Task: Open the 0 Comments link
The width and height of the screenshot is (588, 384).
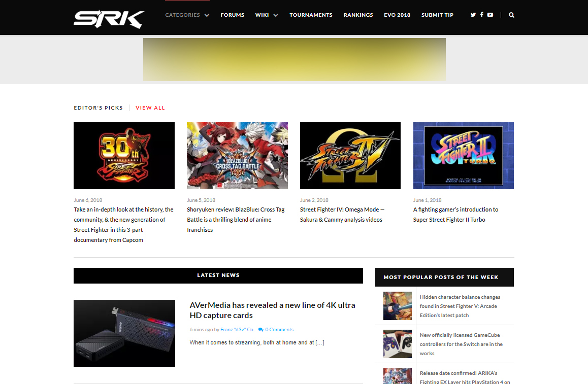Action: tap(279, 330)
